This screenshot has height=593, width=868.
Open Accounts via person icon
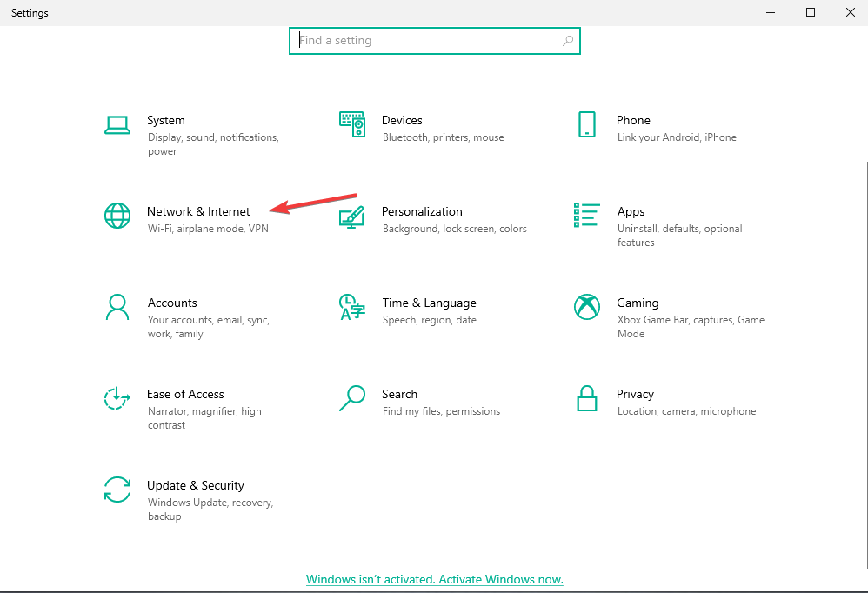(x=117, y=307)
